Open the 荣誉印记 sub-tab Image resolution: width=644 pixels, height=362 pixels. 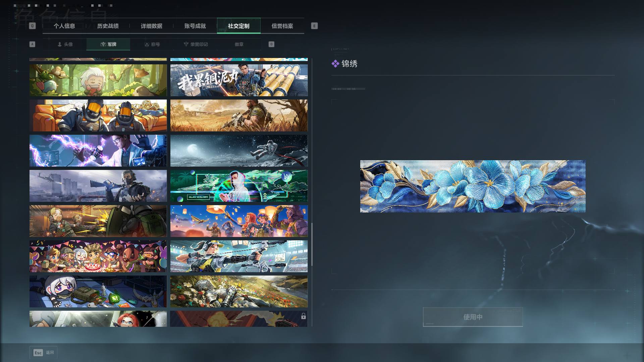pos(196,44)
